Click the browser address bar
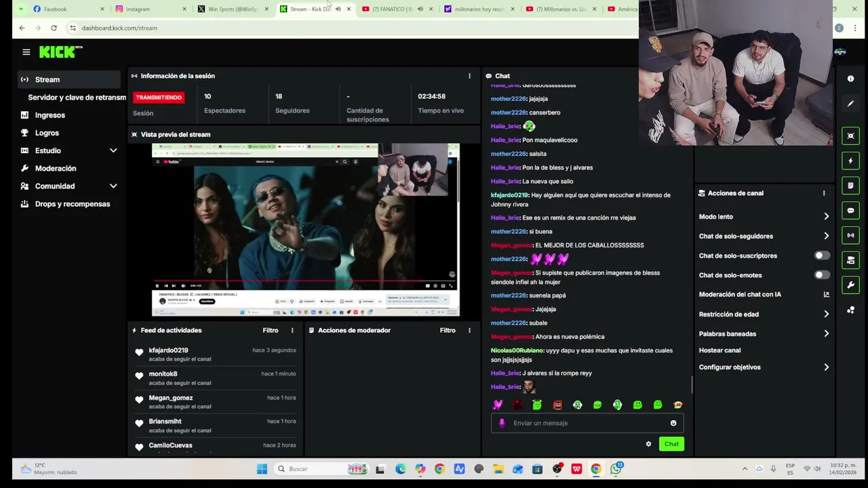Image resolution: width=868 pixels, height=488 pixels. 353,28
